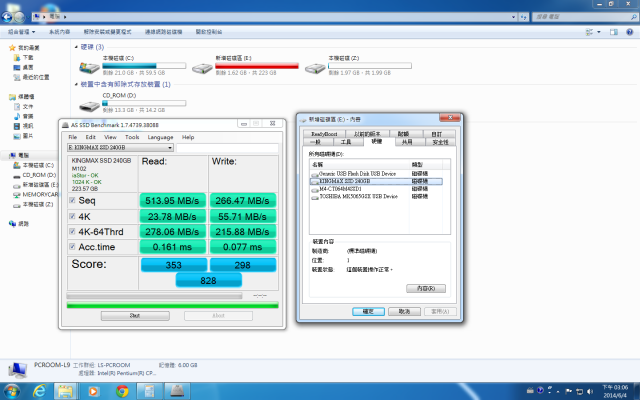The height and width of the screenshot is (400, 640).
Task: Open the clock showing 03:06
Action: tap(615, 391)
